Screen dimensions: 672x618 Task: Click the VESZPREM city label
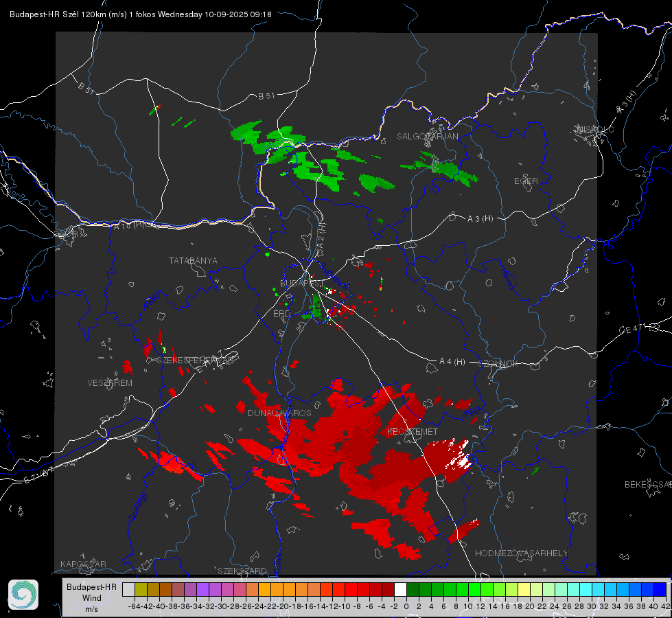[110, 383]
